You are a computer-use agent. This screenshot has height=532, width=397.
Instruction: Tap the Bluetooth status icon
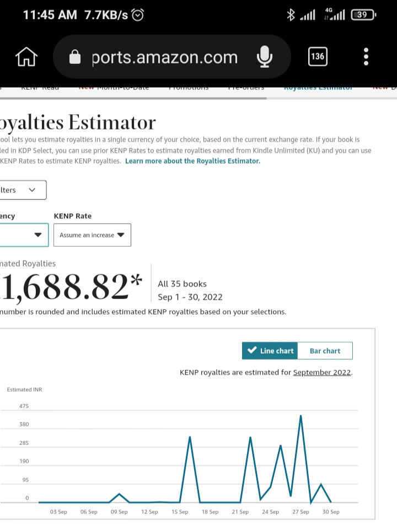tap(291, 15)
